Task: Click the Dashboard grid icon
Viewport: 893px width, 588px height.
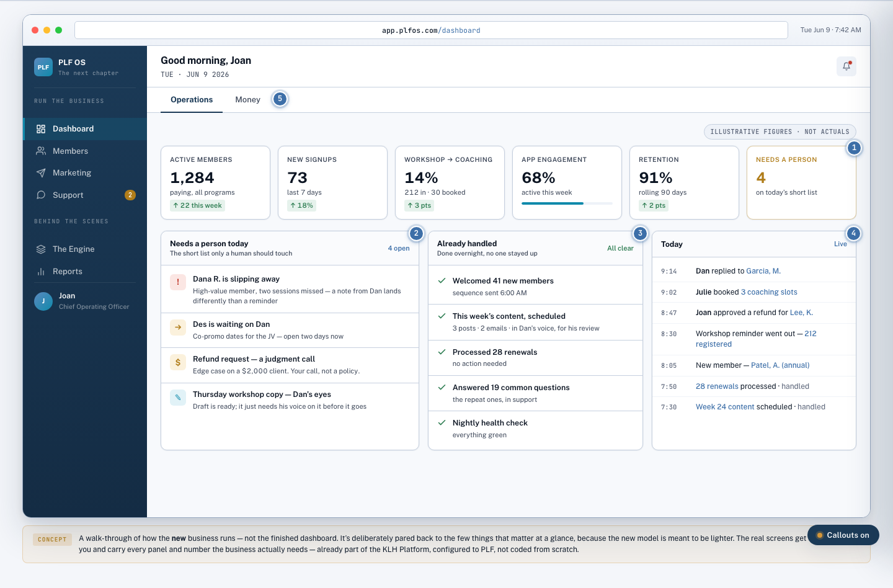Action: click(41, 129)
